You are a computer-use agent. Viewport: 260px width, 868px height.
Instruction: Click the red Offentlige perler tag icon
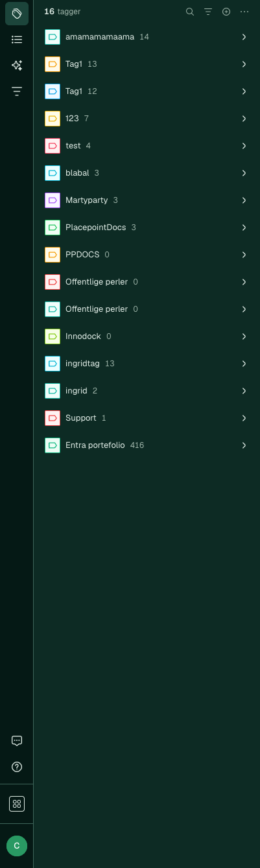tap(53, 282)
